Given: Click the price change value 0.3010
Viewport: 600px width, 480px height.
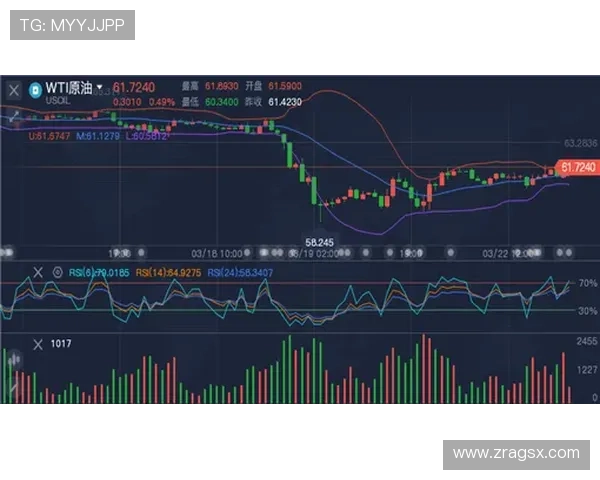Looking at the screenshot, I should (127, 102).
